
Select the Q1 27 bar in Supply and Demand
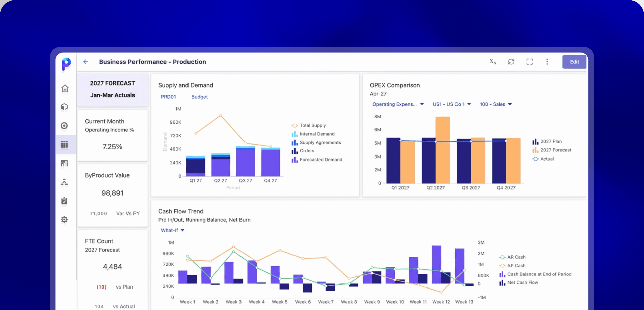[x=196, y=166]
